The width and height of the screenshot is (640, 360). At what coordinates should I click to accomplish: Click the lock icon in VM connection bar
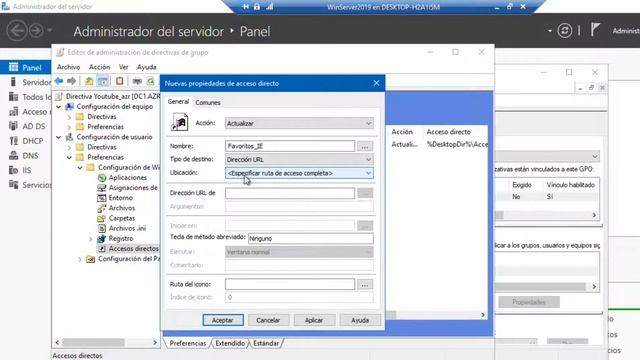257,7
